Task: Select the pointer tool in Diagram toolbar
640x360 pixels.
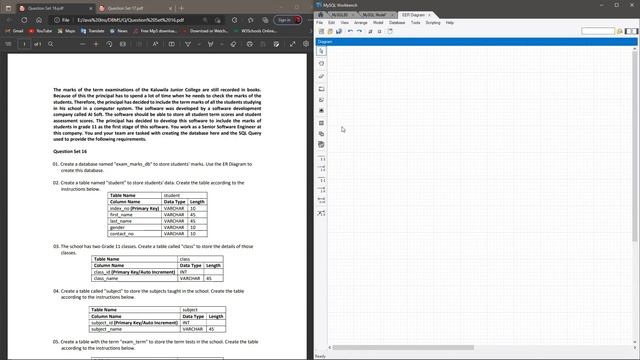Action: [321, 51]
